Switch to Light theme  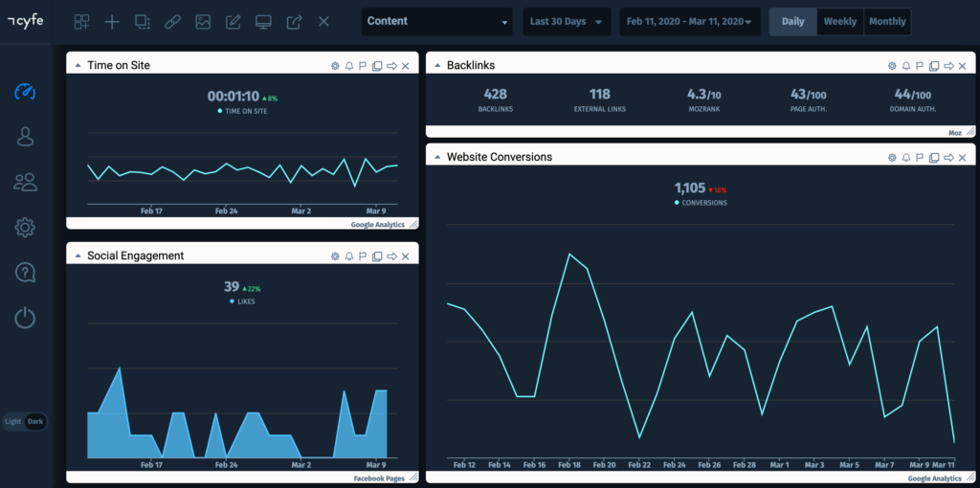13,421
